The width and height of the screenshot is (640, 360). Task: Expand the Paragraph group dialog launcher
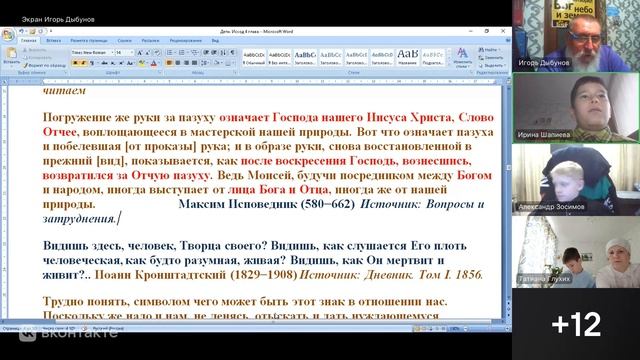[235, 73]
